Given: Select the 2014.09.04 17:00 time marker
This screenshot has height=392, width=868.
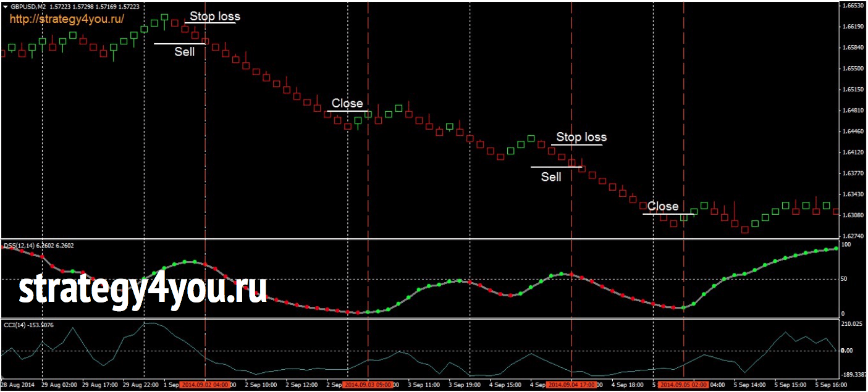Looking at the screenshot, I should tap(571, 385).
